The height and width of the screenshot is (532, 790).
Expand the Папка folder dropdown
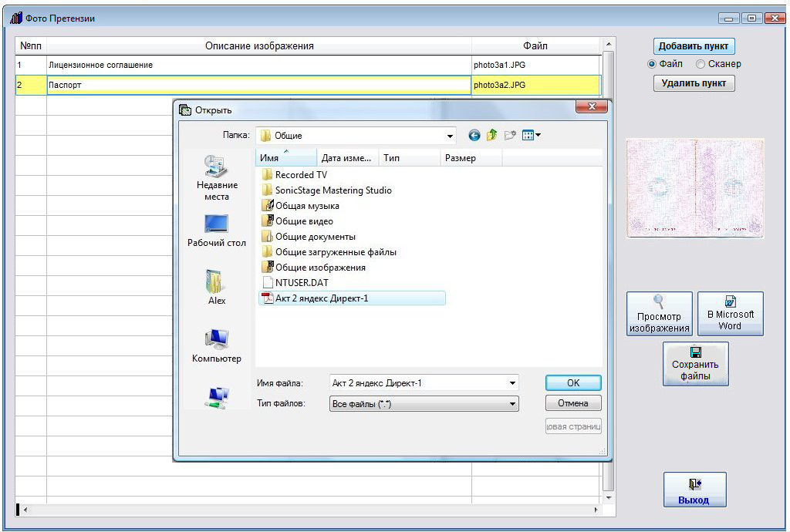pos(450,136)
